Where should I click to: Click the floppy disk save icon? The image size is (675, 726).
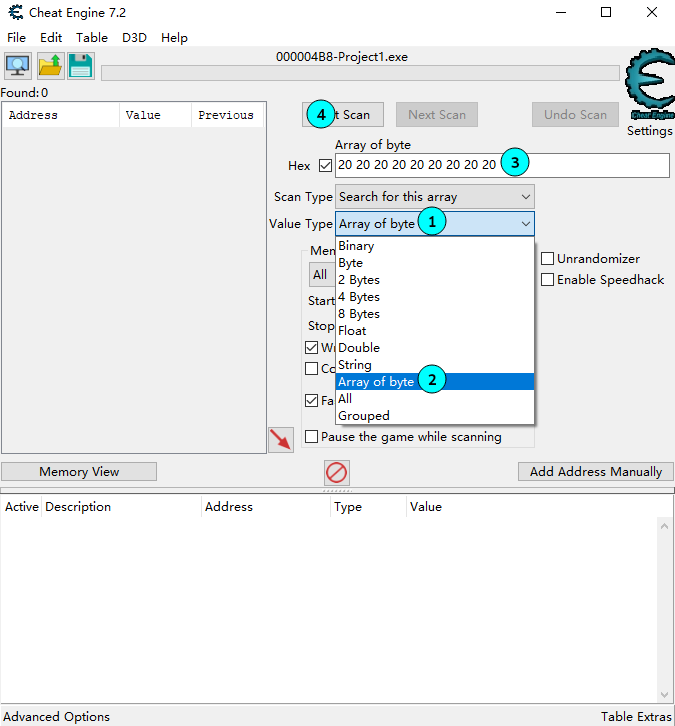pyautogui.click(x=81, y=66)
